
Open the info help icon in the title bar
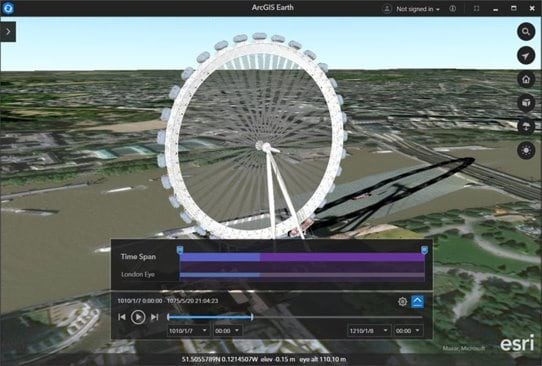452,9
